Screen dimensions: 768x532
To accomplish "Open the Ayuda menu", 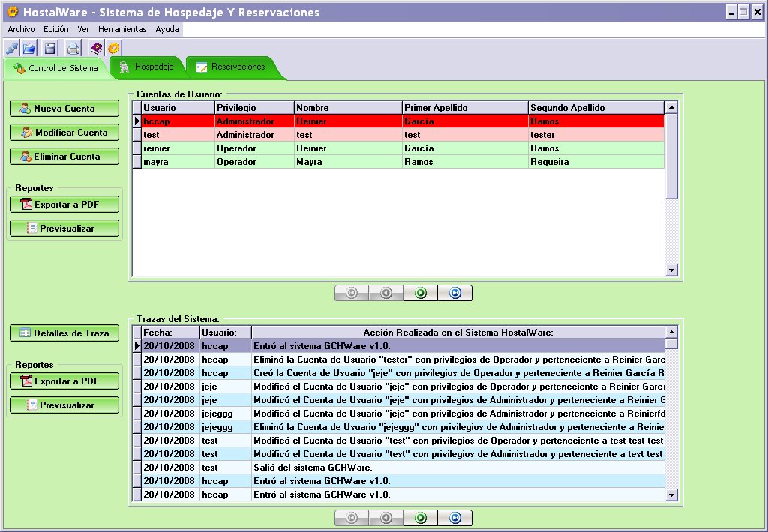I will coord(167,29).
